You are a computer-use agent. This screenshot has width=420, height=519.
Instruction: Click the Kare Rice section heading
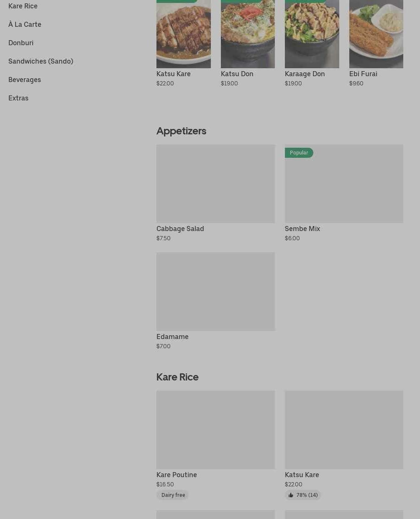[177, 377]
